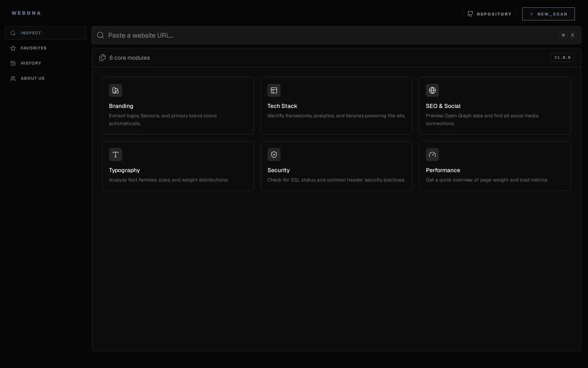
Task: Click the command key shortcut badge
Action: click(563, 35)
